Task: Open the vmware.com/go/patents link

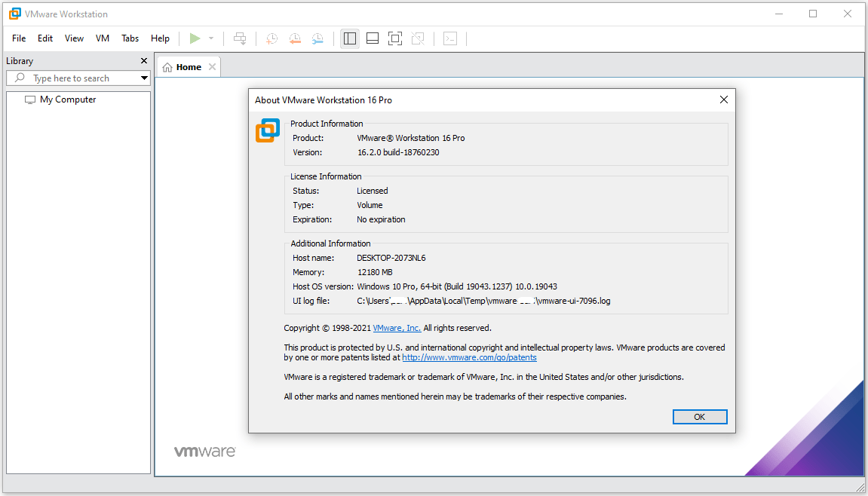Action: click(x=469, y=357)
